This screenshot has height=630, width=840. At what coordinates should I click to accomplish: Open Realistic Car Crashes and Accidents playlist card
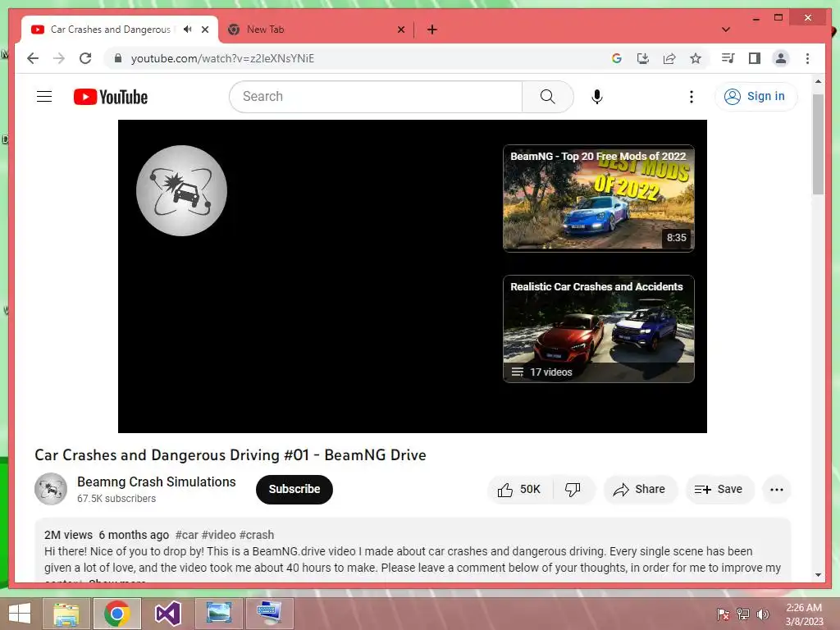click(598, 328)
